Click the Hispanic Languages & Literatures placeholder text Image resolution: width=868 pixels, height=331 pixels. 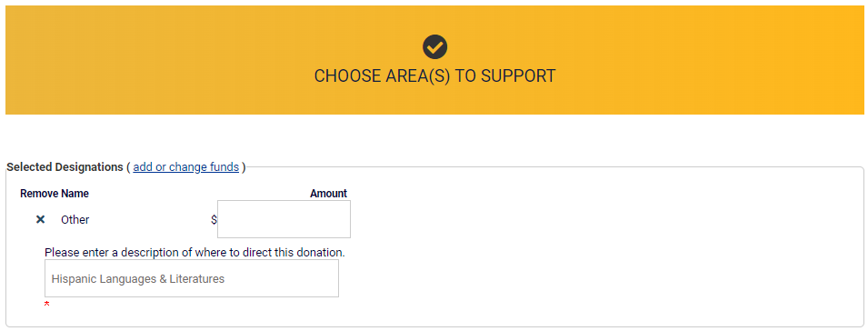[138, 279]
